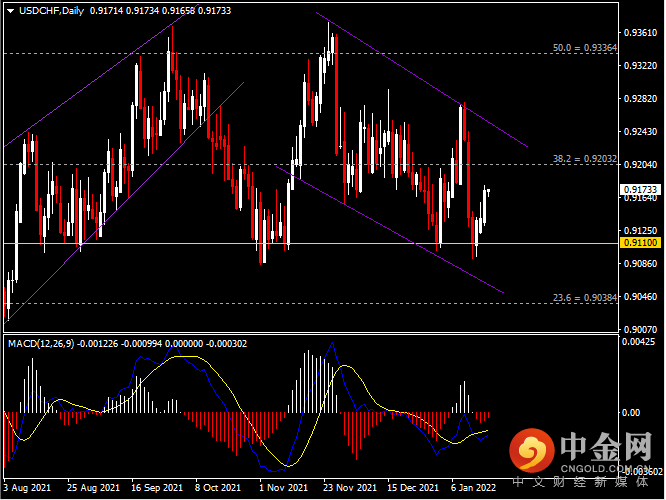This screenshot has height=500, width=666.
Task: Click the 3 Aug 2021 date label
Action: [29, 488]
